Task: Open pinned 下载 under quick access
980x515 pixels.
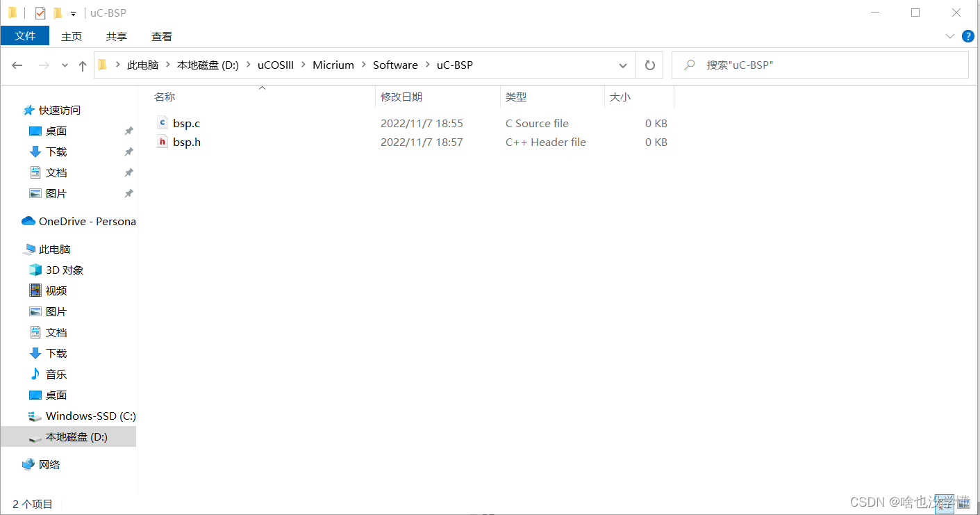Action: pyautogui.click(x=56, y=152)
